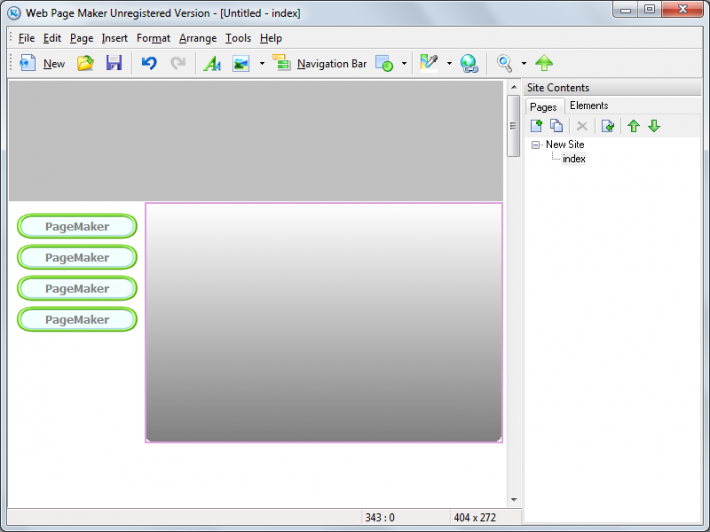Select the first PageMaker button

[77, 226]
